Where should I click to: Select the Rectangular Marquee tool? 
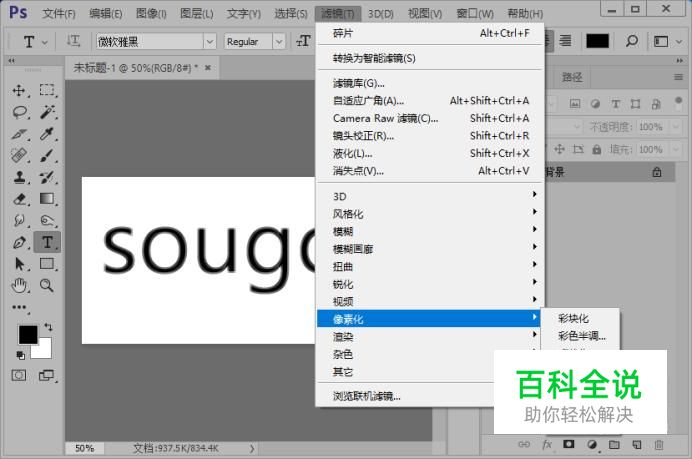coord(46,90)
